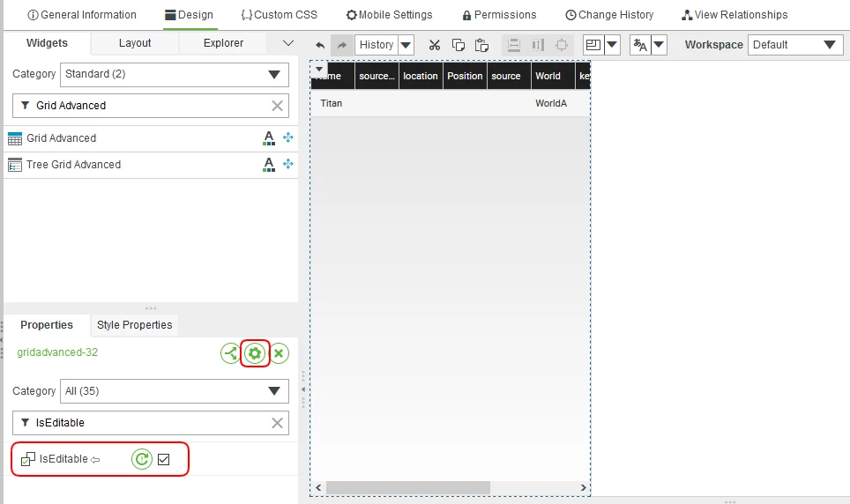Screen dimensions: 850x504
Task: Open the Mobile Settings tab
Action: tap(389, 15)
